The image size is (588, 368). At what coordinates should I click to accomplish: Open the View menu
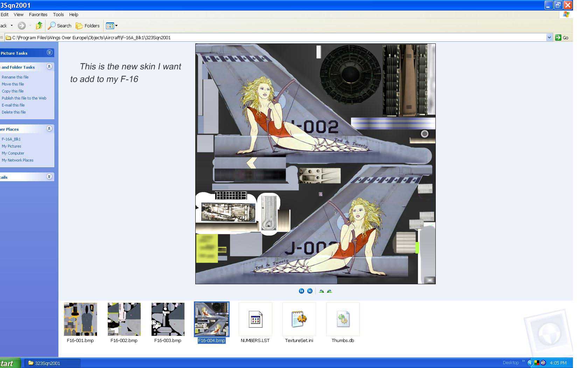(19, 15)
